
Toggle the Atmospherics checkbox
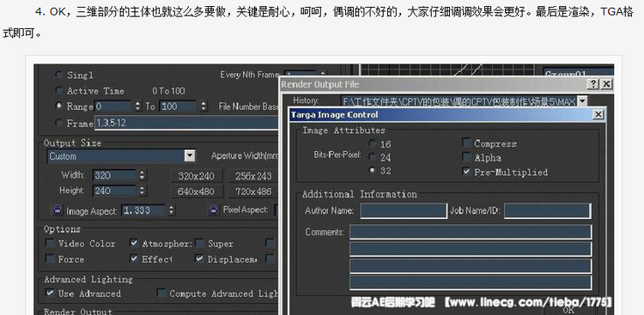(134, 243)
